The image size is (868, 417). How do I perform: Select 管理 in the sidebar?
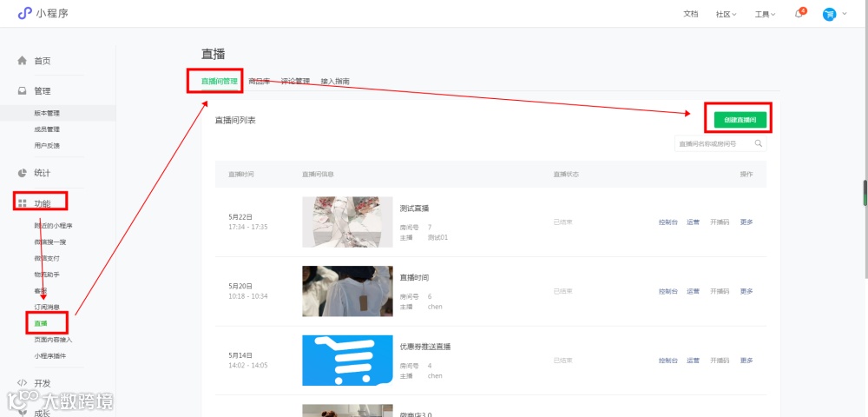pyautogui.click(x=43, y=91)
